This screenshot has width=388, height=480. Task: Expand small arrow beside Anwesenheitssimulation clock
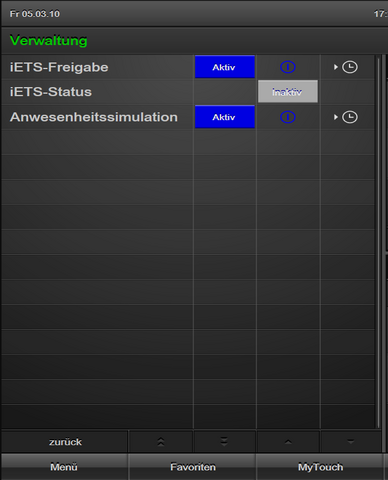(336, 117)
